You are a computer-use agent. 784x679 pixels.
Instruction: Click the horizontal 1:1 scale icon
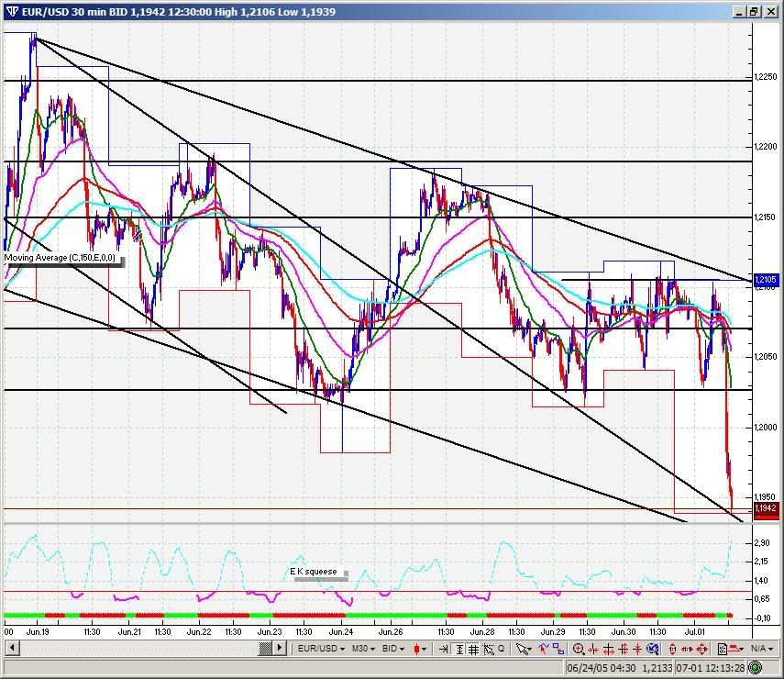687,650
